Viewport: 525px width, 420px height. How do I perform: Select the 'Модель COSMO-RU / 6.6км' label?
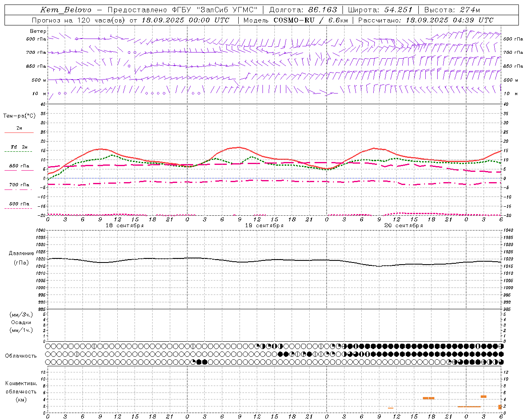[x=295, y=20]
